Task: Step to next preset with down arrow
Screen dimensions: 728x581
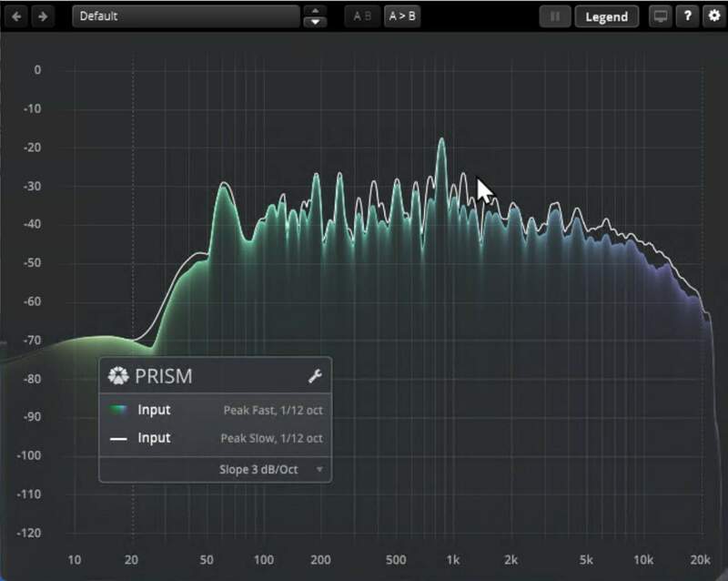Action: [x=315, y=22]
